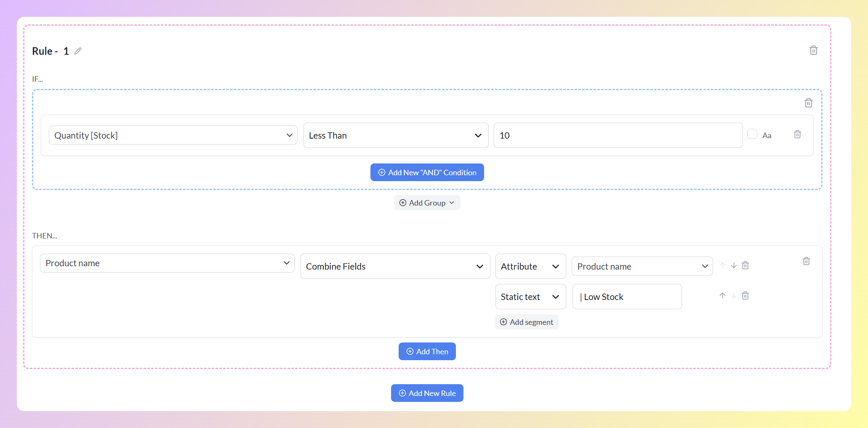The image size is (868, 428).
Task: Open the Less Than operator dropdown
Action: [396, 135]
